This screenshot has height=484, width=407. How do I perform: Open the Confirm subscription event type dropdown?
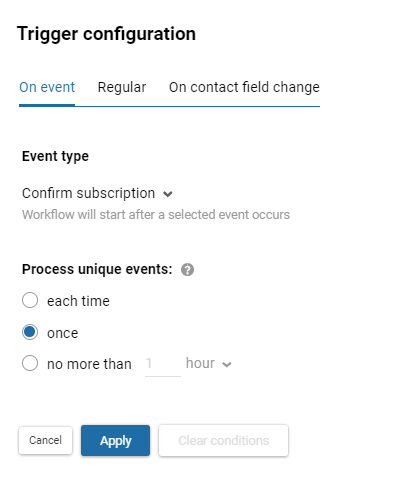click(x=97, y=193)
